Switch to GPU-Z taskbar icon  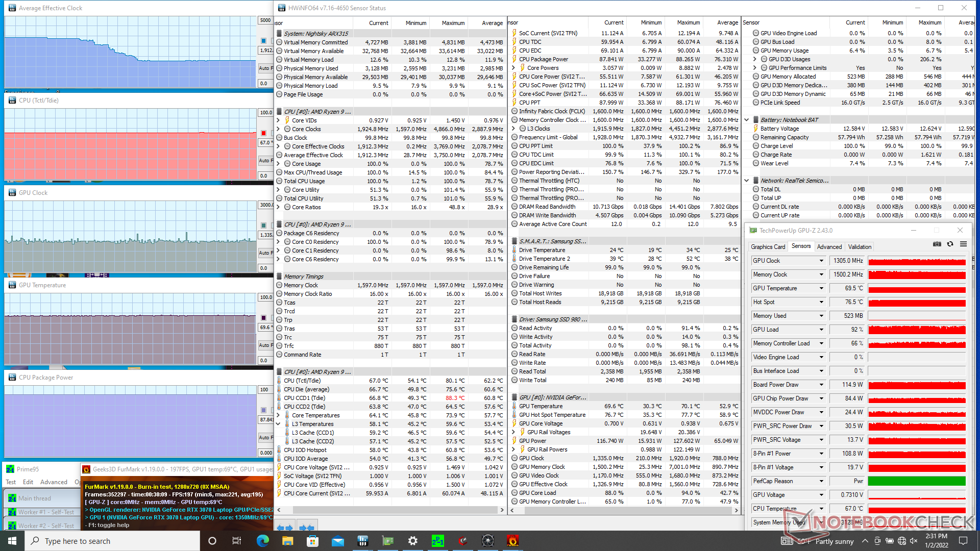pos(387,541)
